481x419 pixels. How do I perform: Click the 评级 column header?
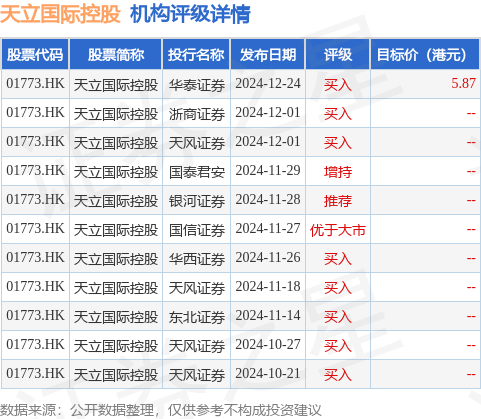338,54
